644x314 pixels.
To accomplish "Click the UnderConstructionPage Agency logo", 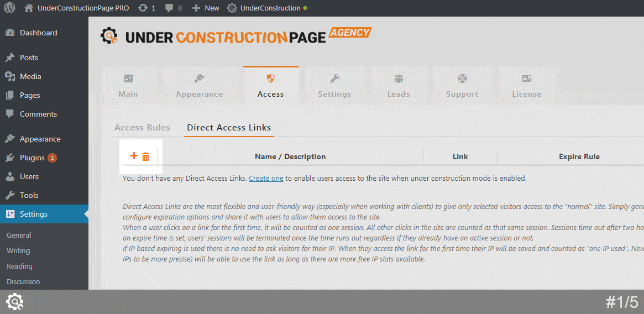I will [x=236, y=36].
